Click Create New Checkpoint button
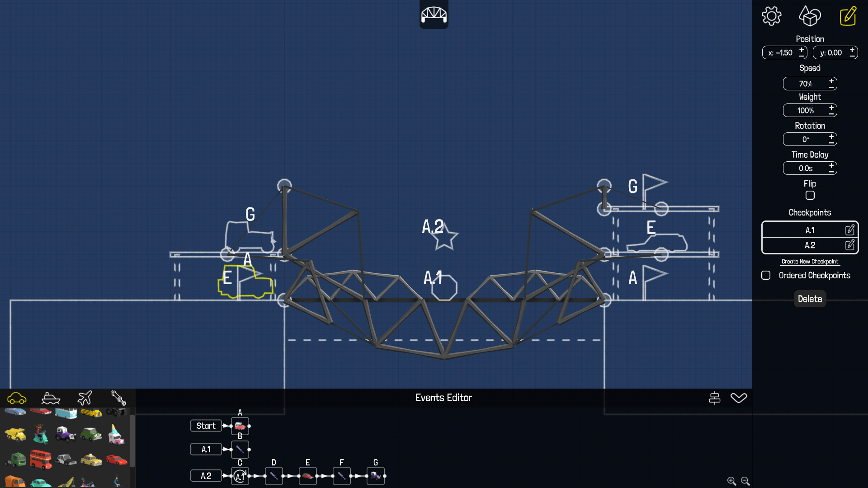Image resolution: width=868 pixels, height=488 pixels. [x=809, y=261]
